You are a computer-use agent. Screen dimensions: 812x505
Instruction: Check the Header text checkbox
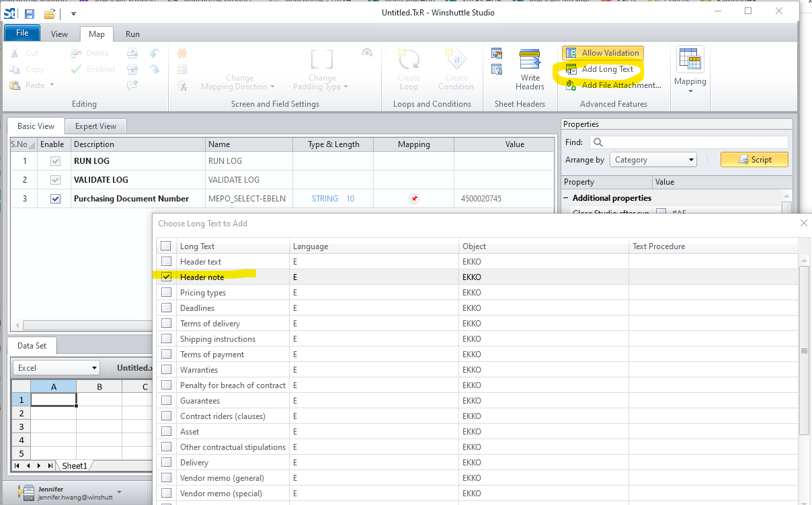(x=166, y=261)
